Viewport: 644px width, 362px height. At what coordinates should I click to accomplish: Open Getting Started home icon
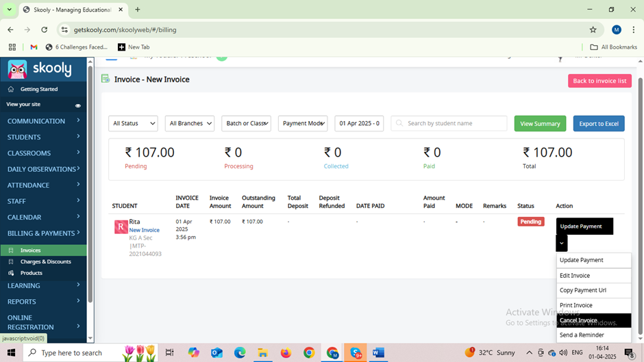(11, 89)
